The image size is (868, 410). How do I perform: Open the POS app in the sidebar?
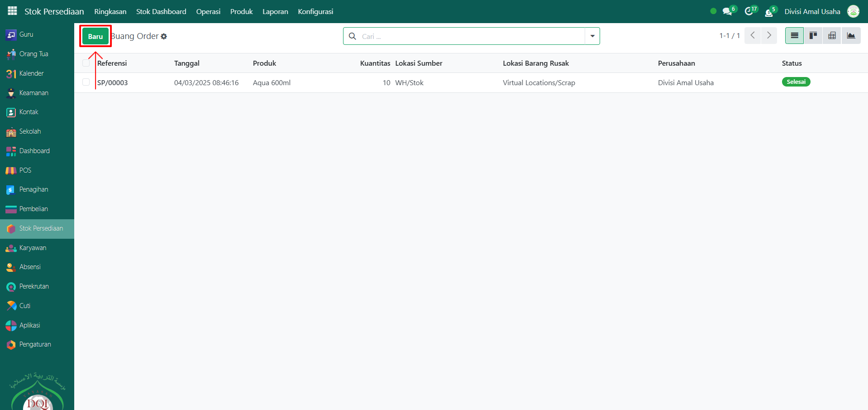click(25, 170)
